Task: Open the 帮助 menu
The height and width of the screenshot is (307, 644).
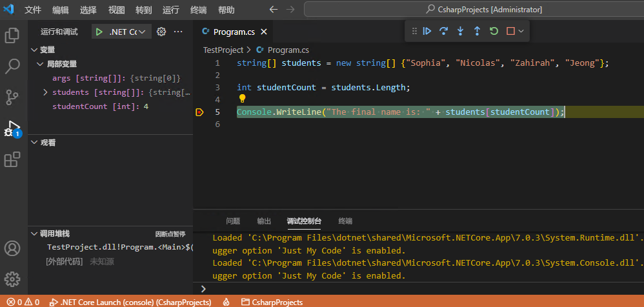Action: [x=226, y=10]
